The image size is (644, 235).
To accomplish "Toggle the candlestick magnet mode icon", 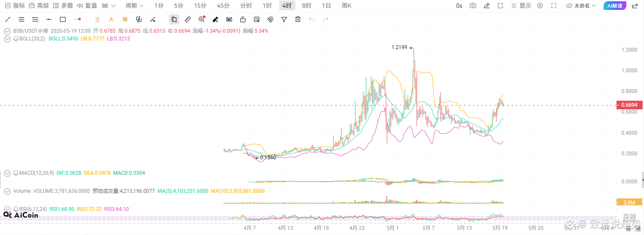I will [229, 19].
